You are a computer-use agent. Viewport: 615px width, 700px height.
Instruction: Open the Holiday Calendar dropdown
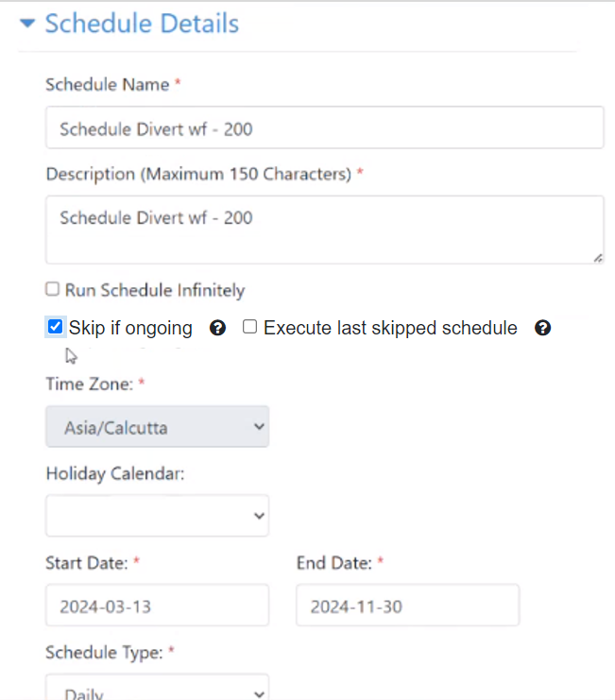pos(157,516)
